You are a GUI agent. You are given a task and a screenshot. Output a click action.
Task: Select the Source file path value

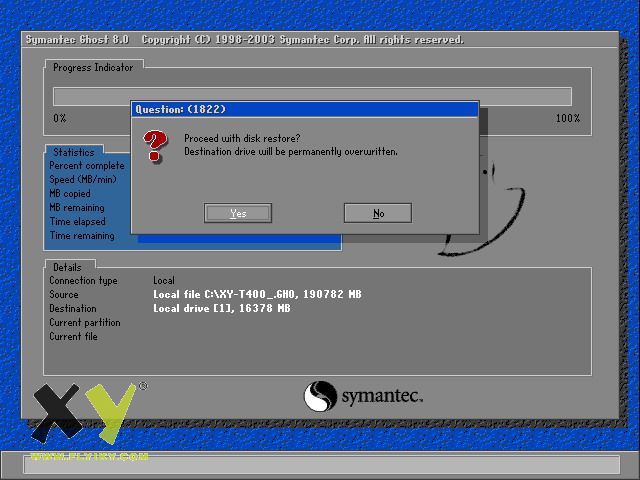[257, 294]
